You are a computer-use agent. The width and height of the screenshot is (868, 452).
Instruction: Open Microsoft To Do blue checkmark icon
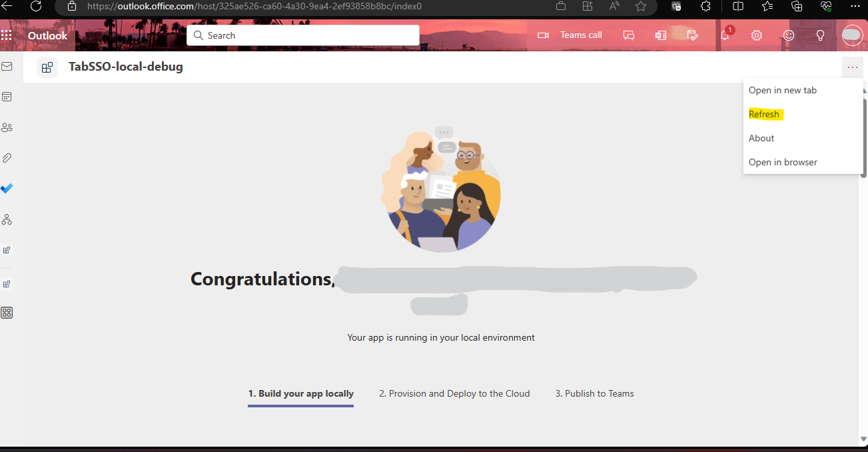[x=7, y=189]
